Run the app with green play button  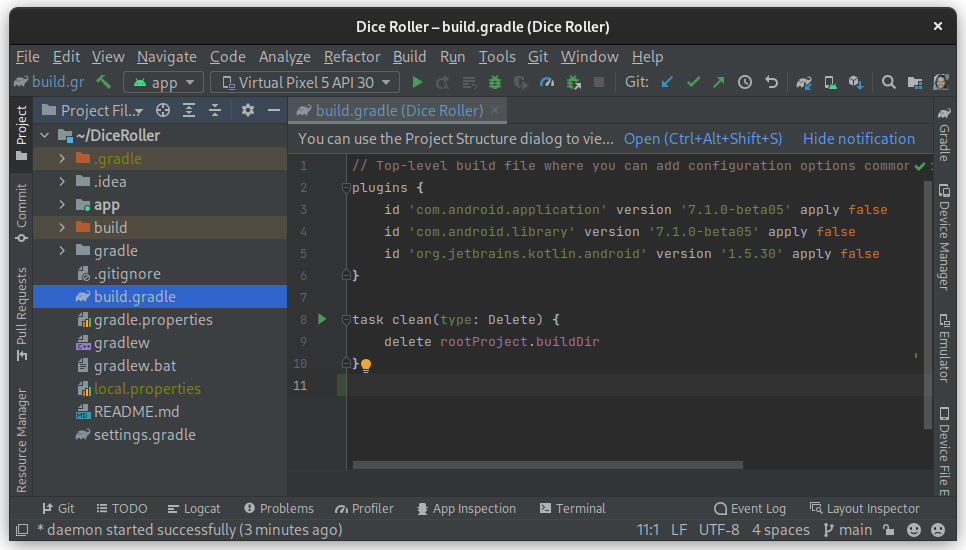[x=417, y=82]
